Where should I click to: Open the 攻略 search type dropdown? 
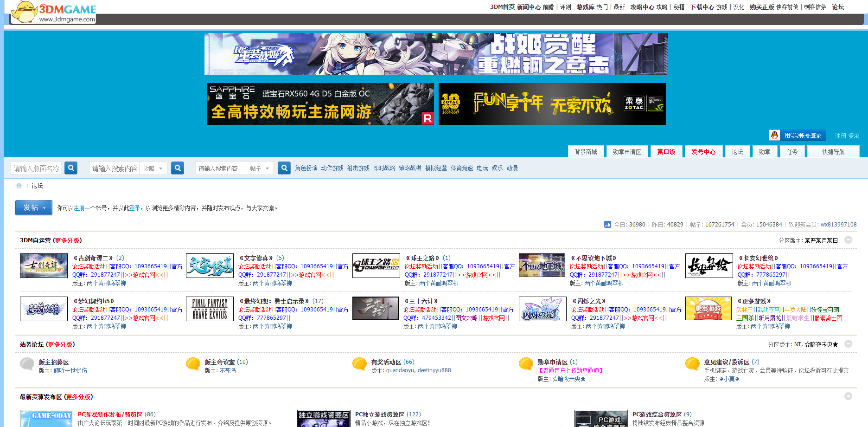[154, 168]
